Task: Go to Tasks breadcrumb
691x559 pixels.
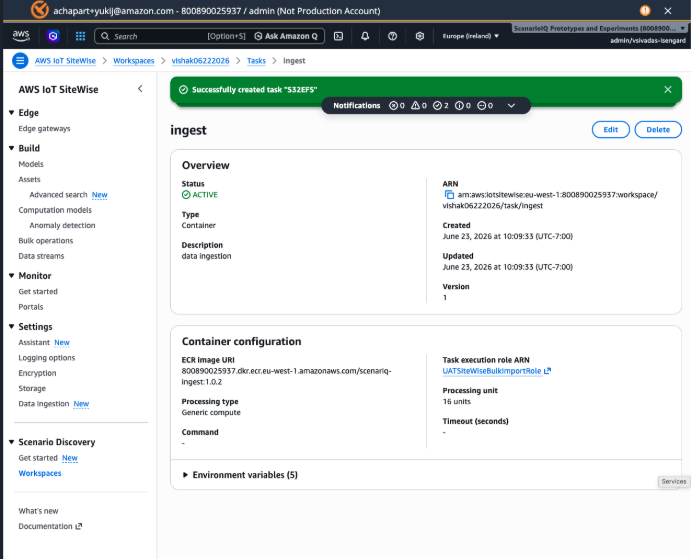Action: click(256, 61)
